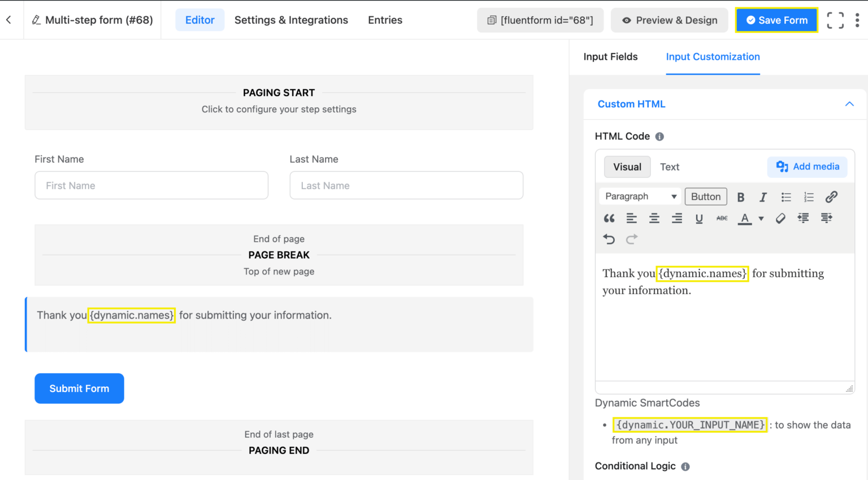This screenshot has height=480, width=868.
Task: Open the text color picker dropdown
Action: click(761, 218)
